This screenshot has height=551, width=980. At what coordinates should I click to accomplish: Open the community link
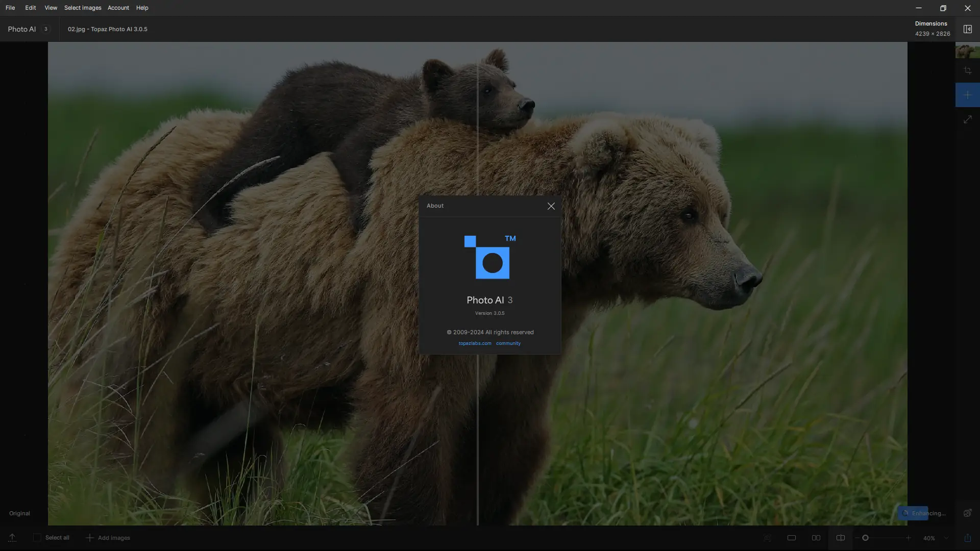pos(508,343)
